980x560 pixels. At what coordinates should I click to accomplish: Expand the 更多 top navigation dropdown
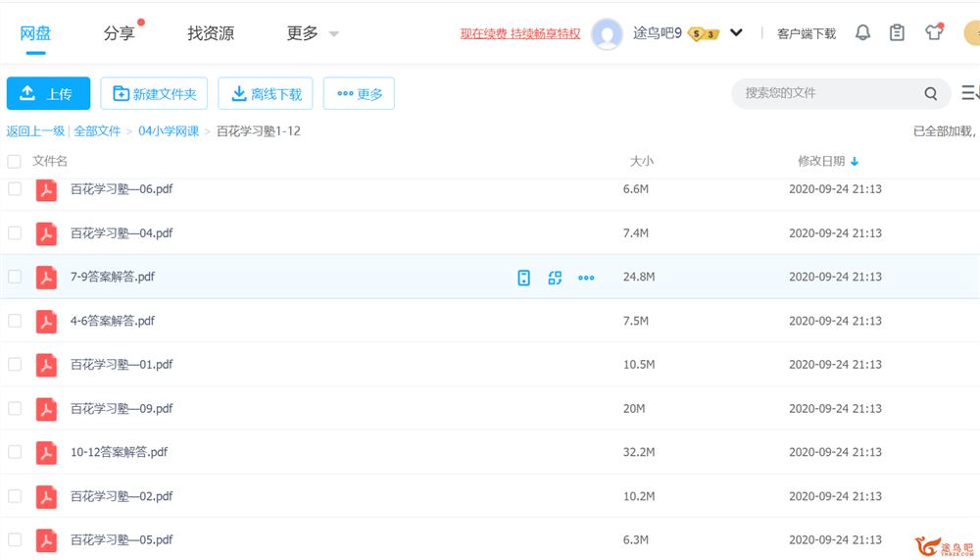(313, 33)
